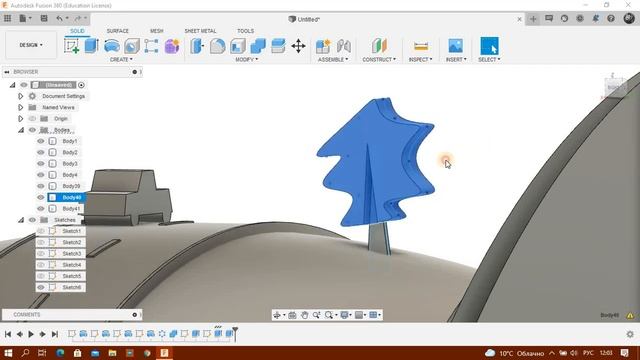This screenshot has height=360, width=640.
Task: Open the Insert menu
Action: click(x=456, y=60)
